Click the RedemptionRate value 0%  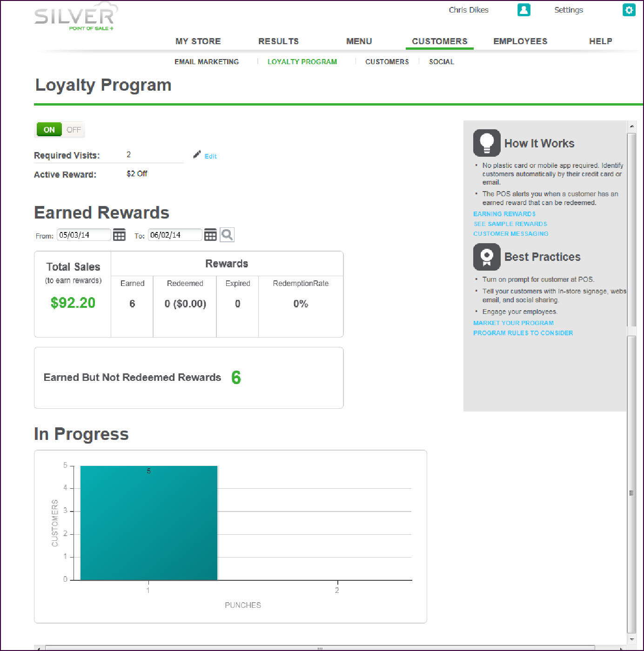301,304
